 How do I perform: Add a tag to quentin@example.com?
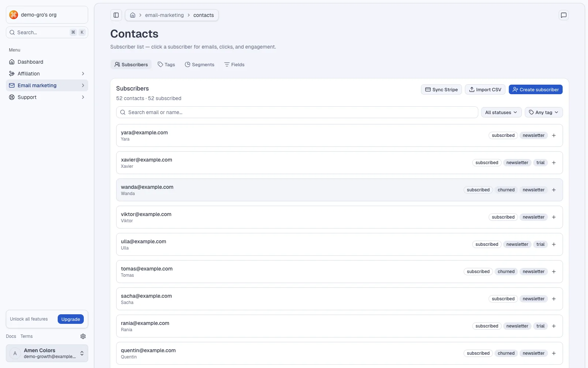point(554,353)
